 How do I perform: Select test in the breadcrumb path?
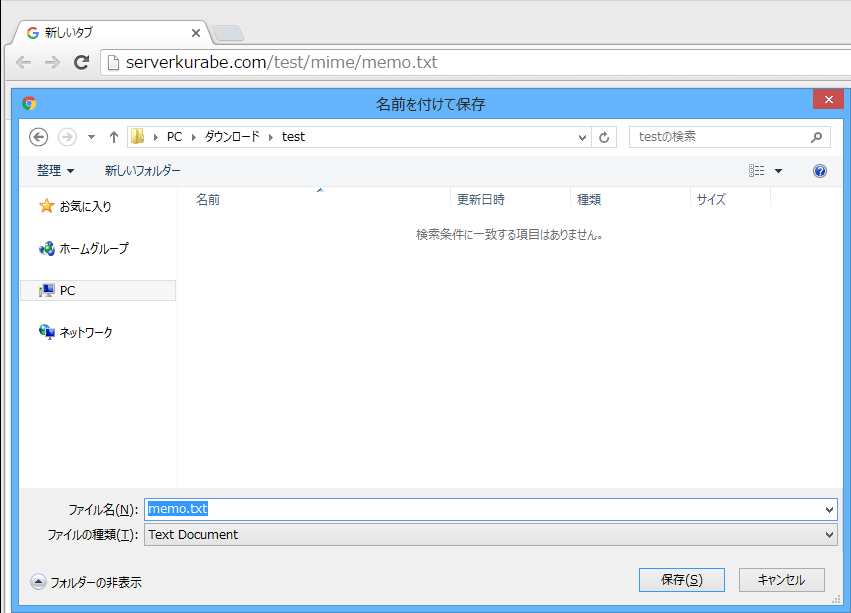click(x=293, y=137)
